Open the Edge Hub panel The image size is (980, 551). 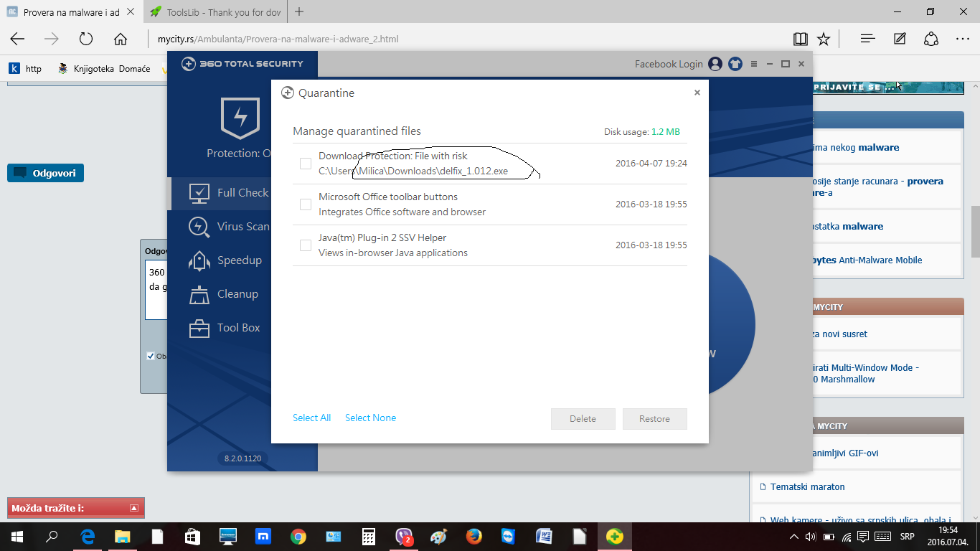tap(867, 39)
